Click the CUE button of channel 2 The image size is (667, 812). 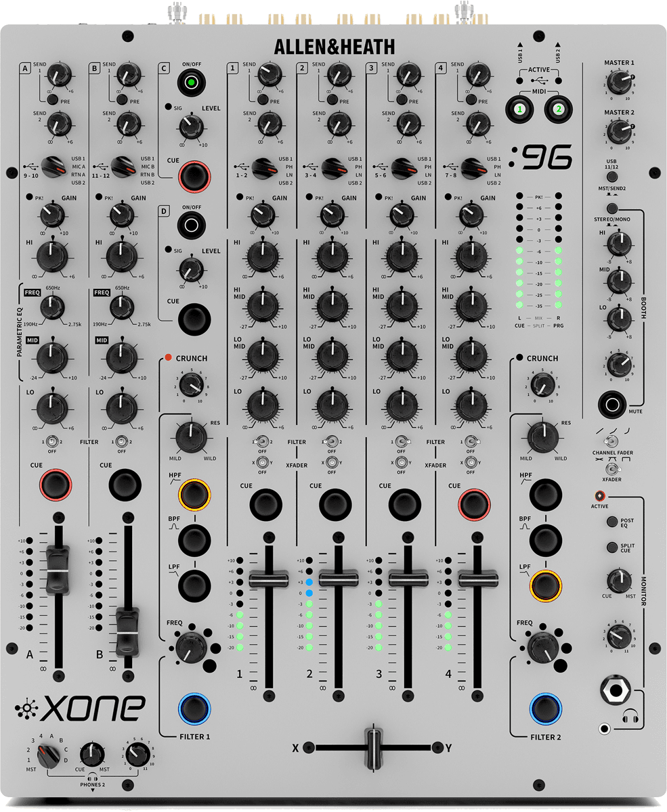point(335,505)
